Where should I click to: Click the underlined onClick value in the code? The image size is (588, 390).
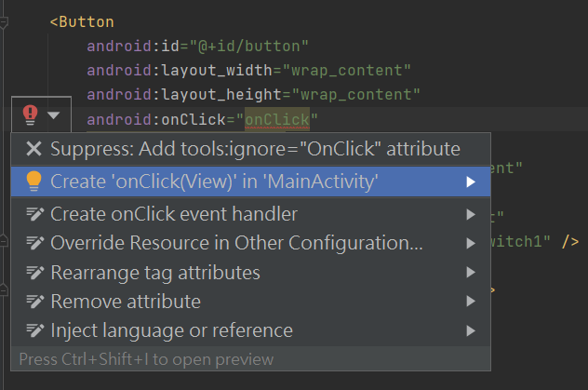pos(277,120)
